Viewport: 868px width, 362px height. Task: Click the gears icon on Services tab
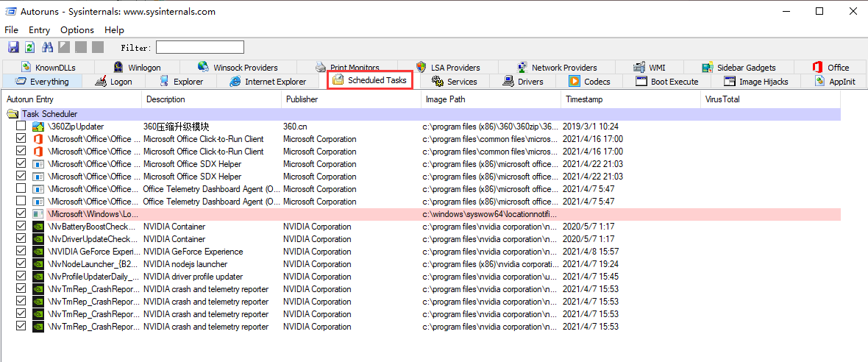[x=437, y=82]
